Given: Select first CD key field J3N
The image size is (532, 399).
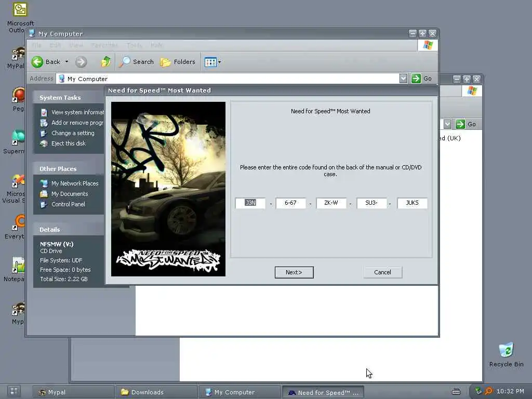Looking at the screenshot, I should click(x=250, y=203).
